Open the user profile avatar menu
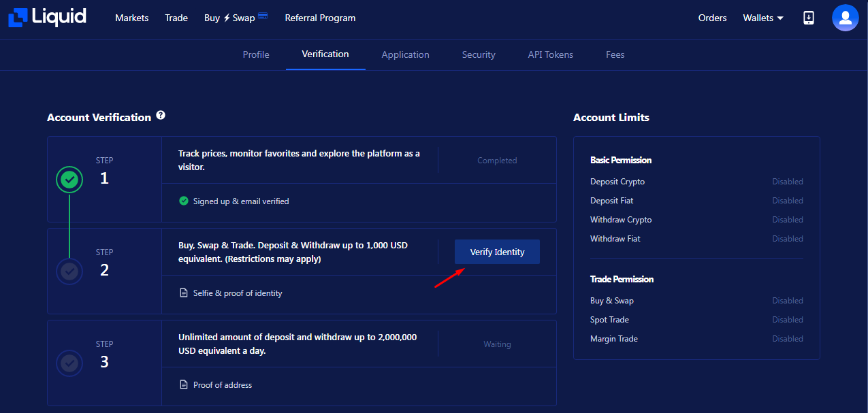This screenshot has height=413, width=868. pos(845,18)
